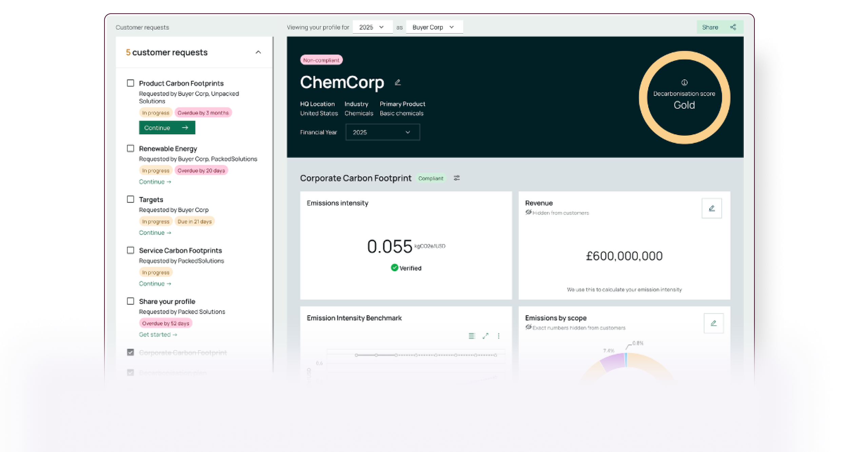Click the share network icon

[x=733, y=27]
